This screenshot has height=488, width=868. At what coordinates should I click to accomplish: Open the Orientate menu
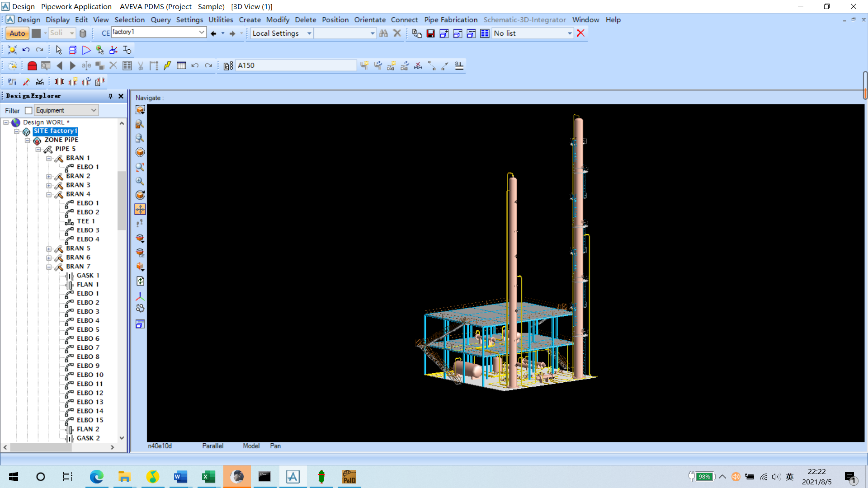pyautogui.click(x=370, y=20)
